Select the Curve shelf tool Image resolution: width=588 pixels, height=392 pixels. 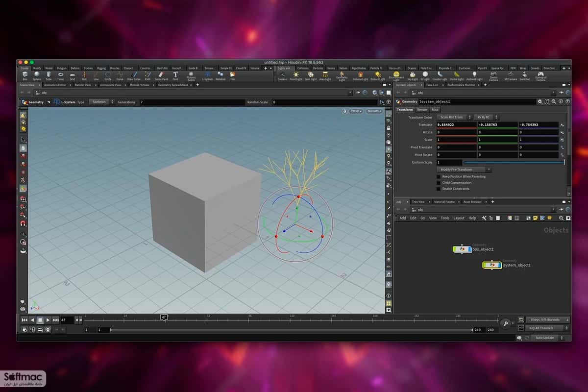[120, 75]
